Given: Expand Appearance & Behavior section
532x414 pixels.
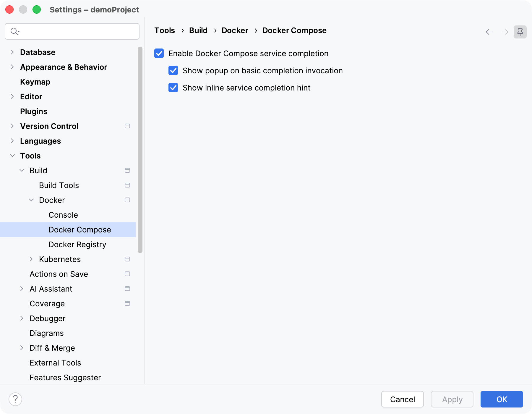Looking at the screenshot, I should [x=12, y=67].
